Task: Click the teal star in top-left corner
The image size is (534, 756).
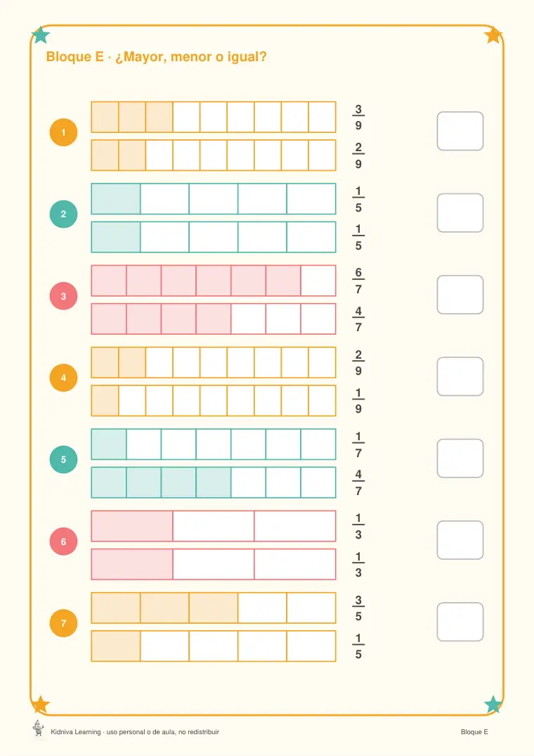Action: click(41, 34)
